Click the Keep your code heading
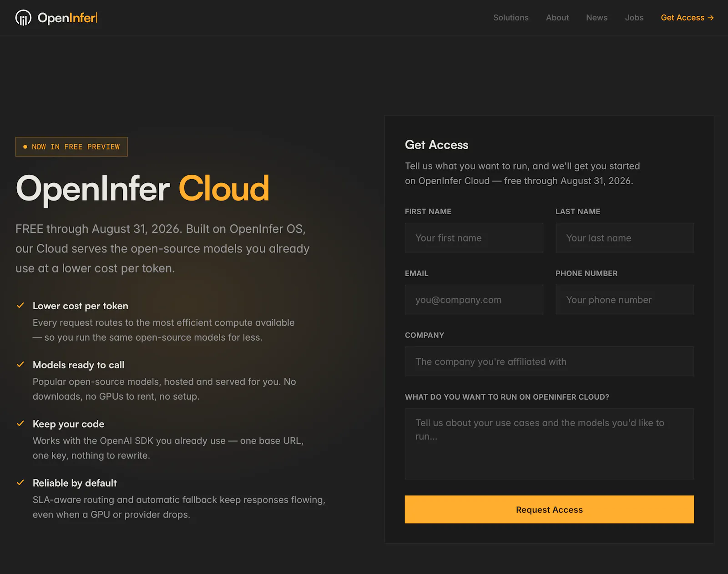 coord(68,424)
